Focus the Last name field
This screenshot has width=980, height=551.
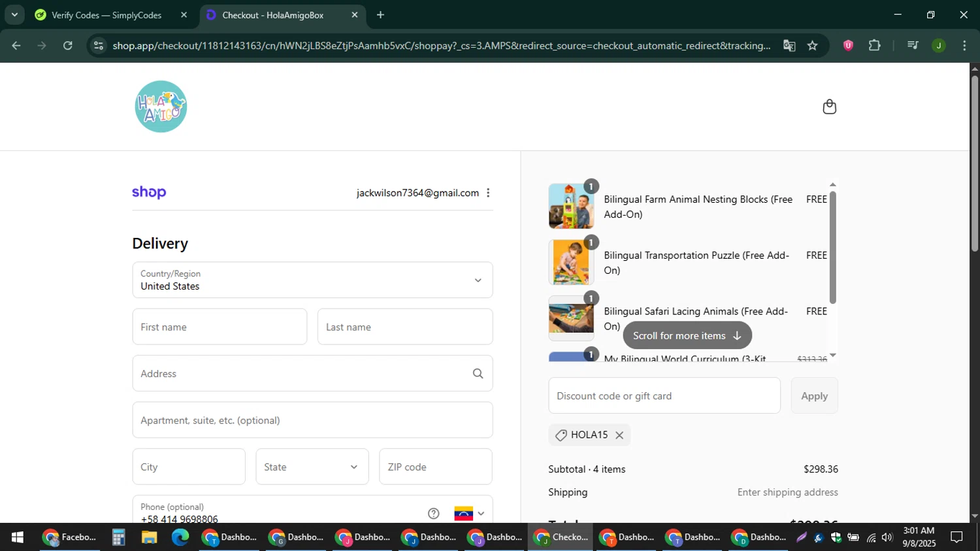405,327
